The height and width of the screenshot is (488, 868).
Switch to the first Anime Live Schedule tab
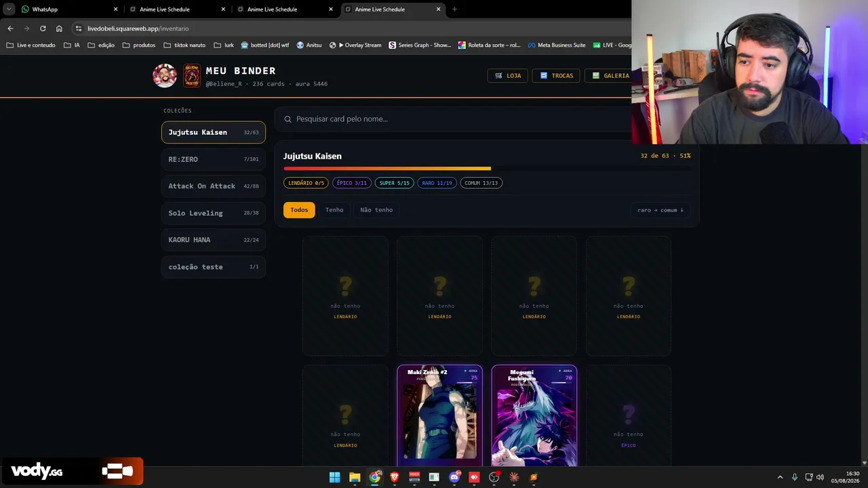click(176, 9)
